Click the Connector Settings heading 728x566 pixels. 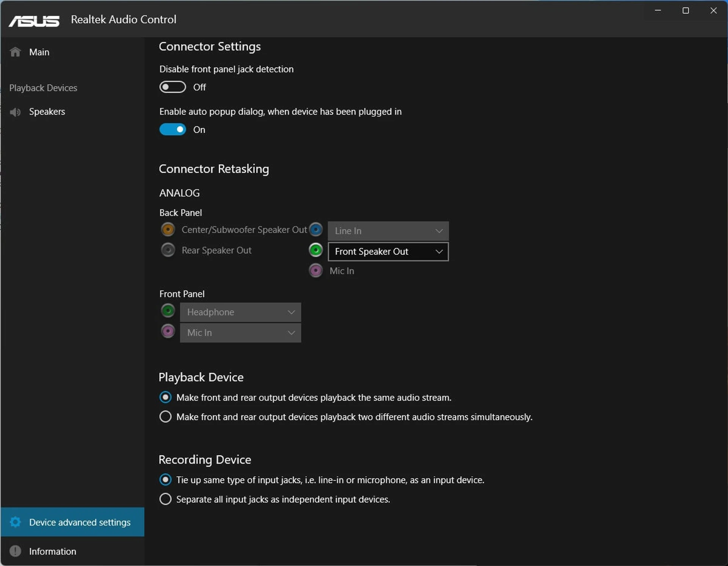coord(210,46)
